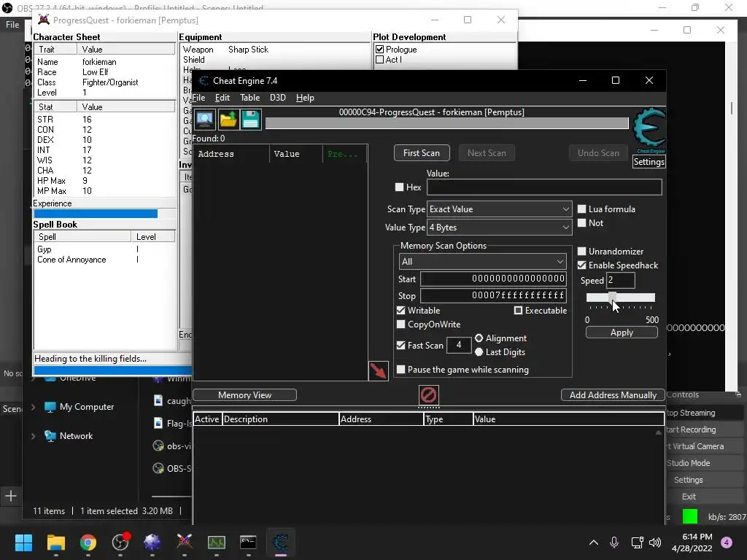
Task: Toggle the Hex checkbox
Action: click(x=399, y=187)
